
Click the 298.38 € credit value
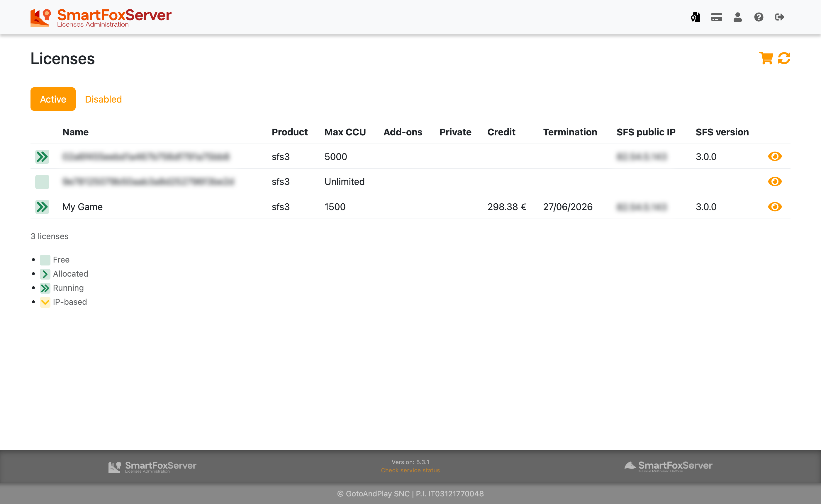pyautogui.click(x=507, y=207)
